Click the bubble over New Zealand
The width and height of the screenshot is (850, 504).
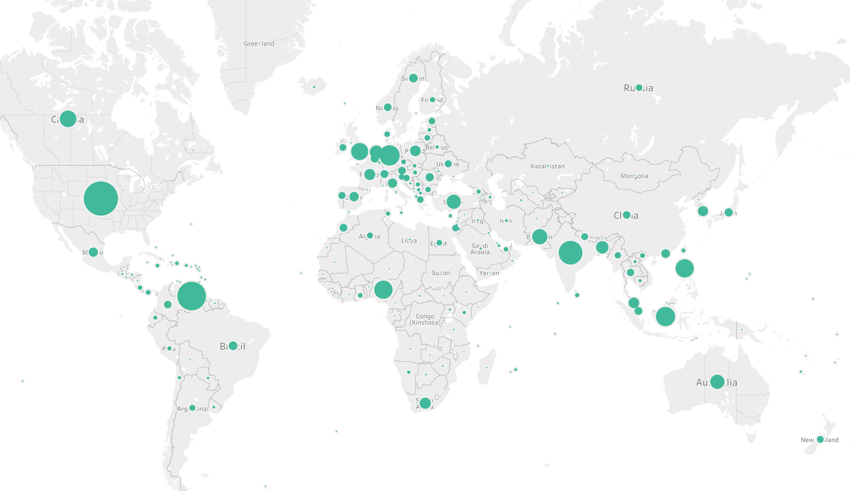point(820,439)
